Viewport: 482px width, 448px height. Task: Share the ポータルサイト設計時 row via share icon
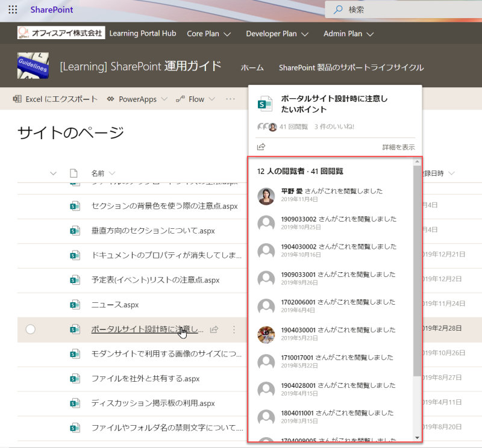click(214, 329)
